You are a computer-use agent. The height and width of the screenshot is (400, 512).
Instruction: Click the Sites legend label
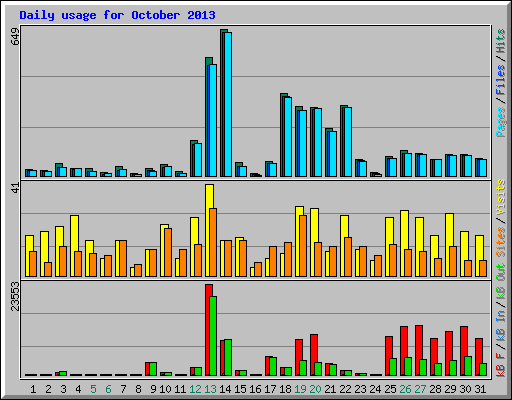coord(501,242)
